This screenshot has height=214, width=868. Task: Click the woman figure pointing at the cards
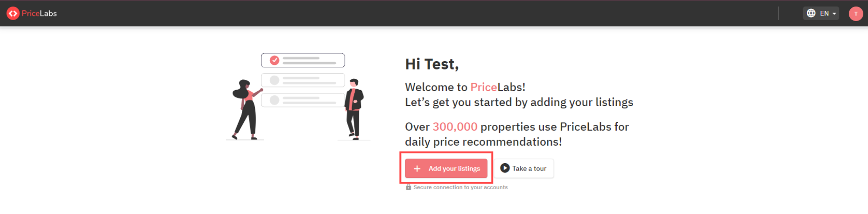click(247, 110)
